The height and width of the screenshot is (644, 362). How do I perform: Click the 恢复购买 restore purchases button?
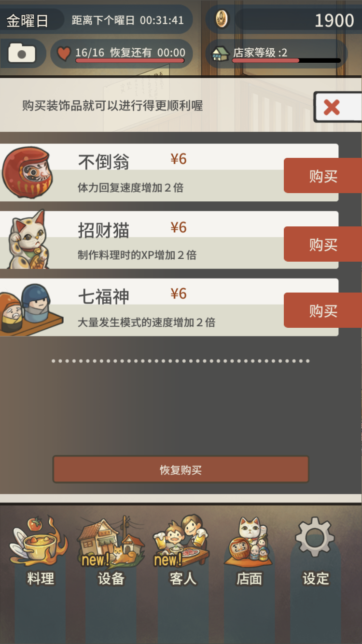pyautogui.click(x=181, y=470)
